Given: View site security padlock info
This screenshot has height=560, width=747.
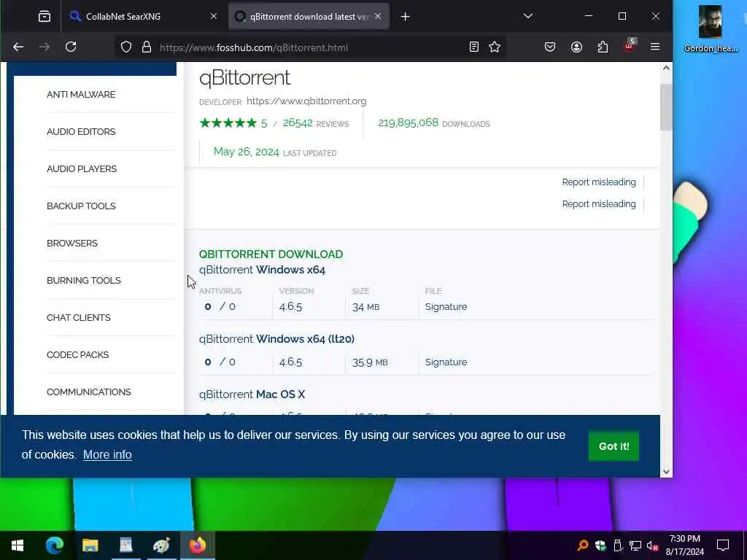Looking at the screenshot, I should 147,47.
